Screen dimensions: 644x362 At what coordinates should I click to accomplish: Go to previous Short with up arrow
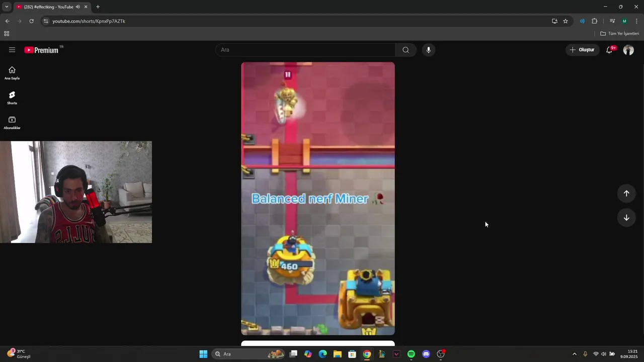coord(626,194)
